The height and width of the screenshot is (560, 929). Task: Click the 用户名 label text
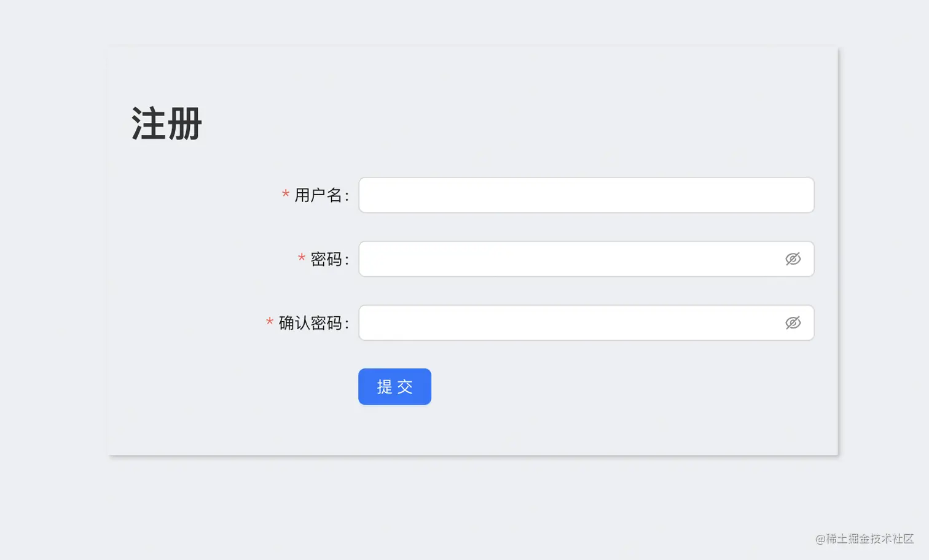tap(319, 195)
